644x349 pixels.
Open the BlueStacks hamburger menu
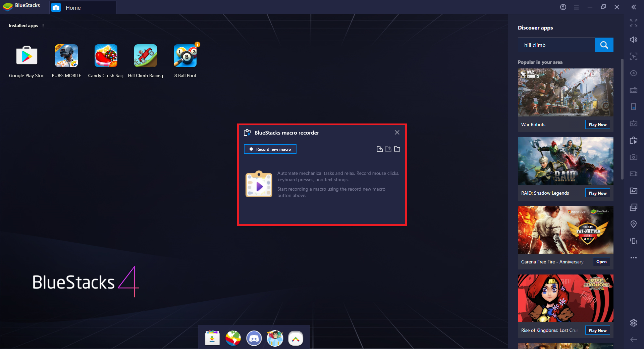tap(577, 7)
